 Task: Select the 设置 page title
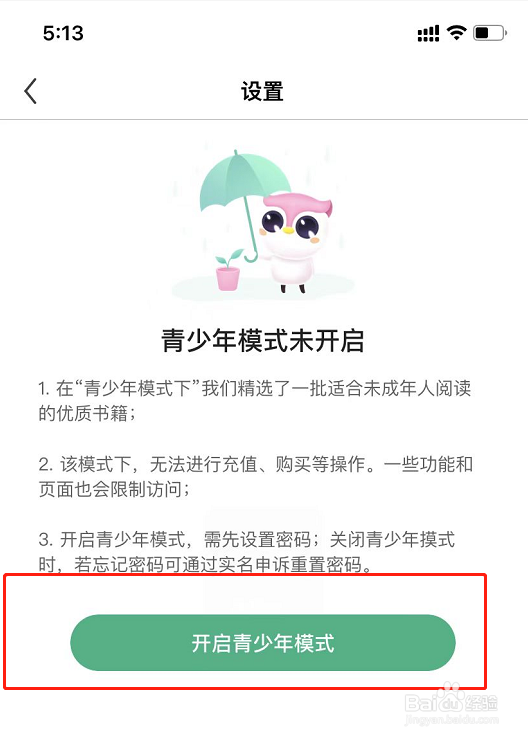262,91
